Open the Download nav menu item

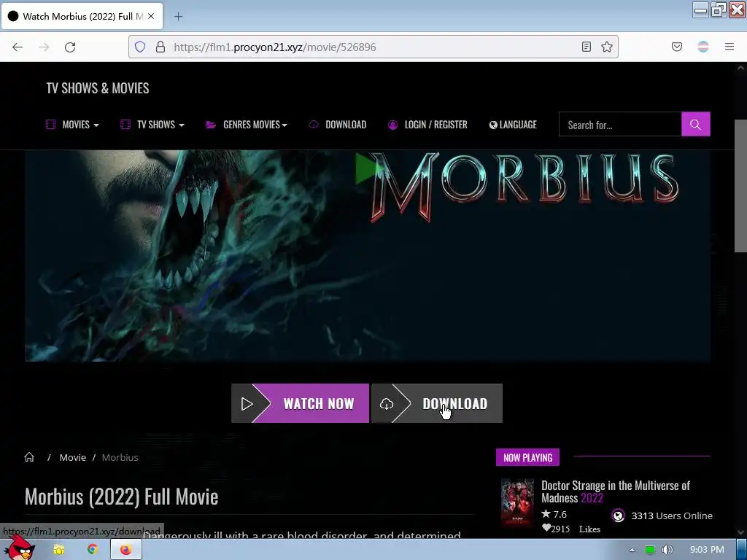(x=338, y=125)
